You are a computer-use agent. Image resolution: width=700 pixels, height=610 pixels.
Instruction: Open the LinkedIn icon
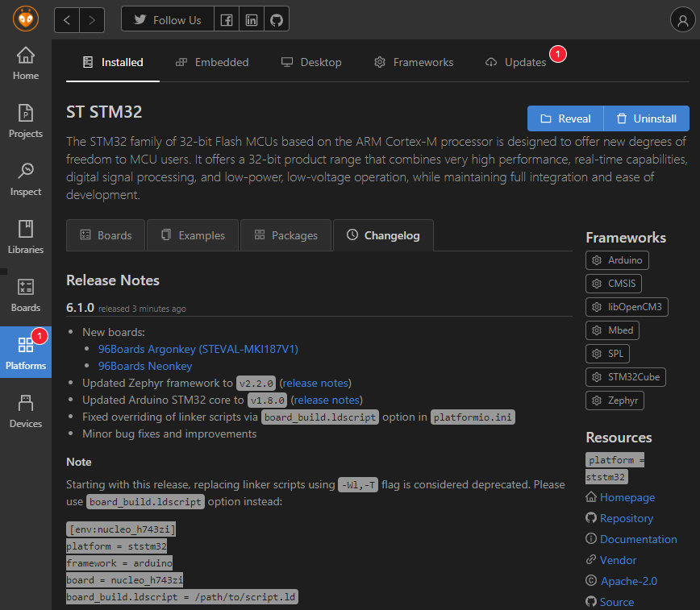pos(252,20)
